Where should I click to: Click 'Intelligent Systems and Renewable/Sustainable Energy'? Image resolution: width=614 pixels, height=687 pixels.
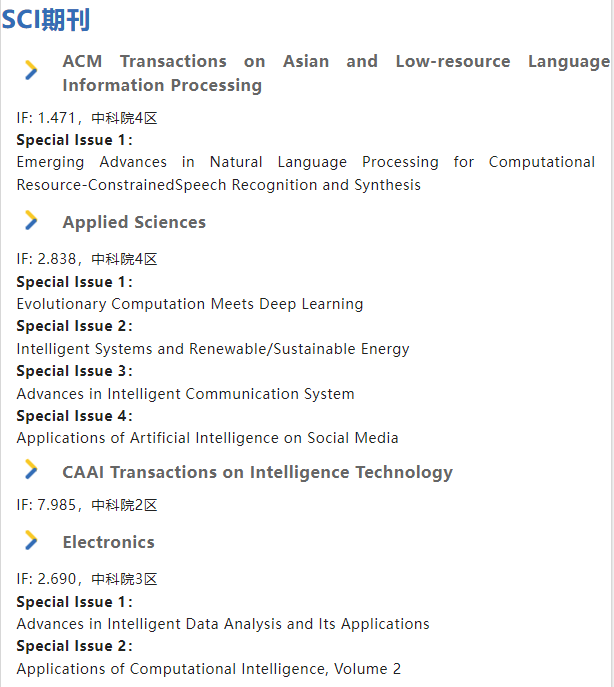coord(213,349)
